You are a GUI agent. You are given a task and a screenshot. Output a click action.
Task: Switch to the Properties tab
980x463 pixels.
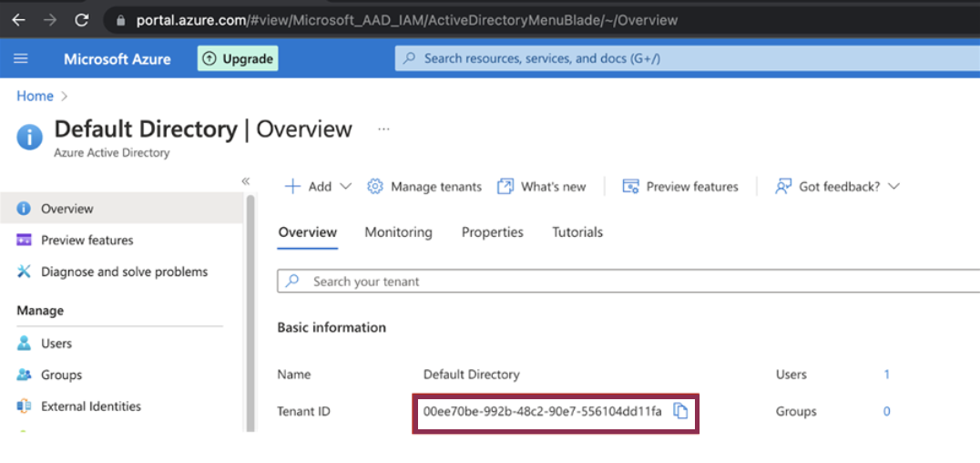[493, 232]
